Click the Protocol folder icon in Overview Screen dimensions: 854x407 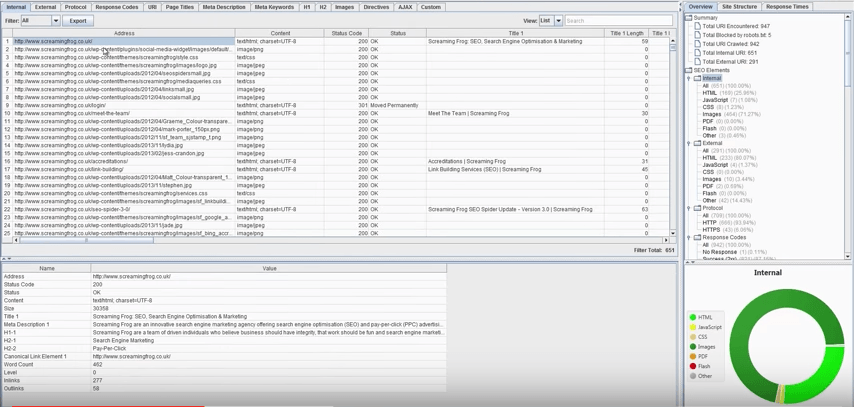(x=698, y=208)
